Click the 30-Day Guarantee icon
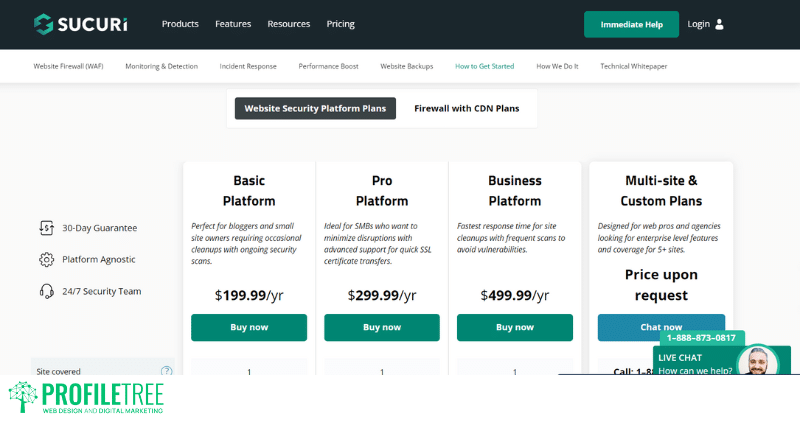The width and height of the screenshot is (800, 446). (x=46, y=228)
